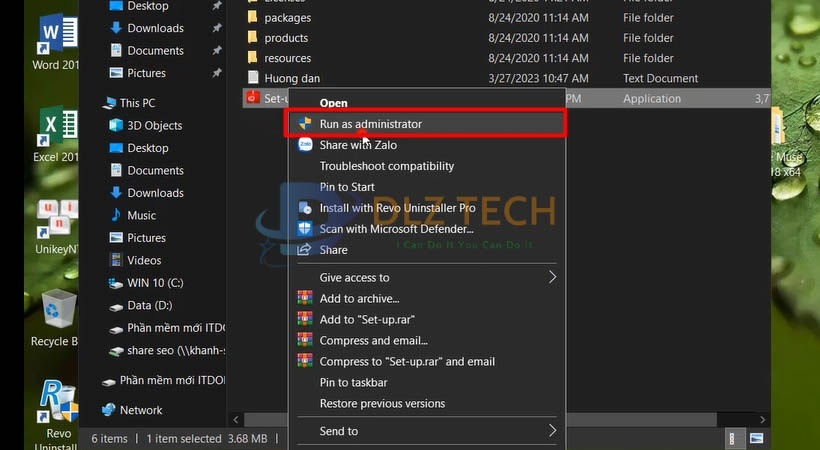Screen dimensions: 820x450
Task: Open Recycle Bin on desktop
Action: 56,319
